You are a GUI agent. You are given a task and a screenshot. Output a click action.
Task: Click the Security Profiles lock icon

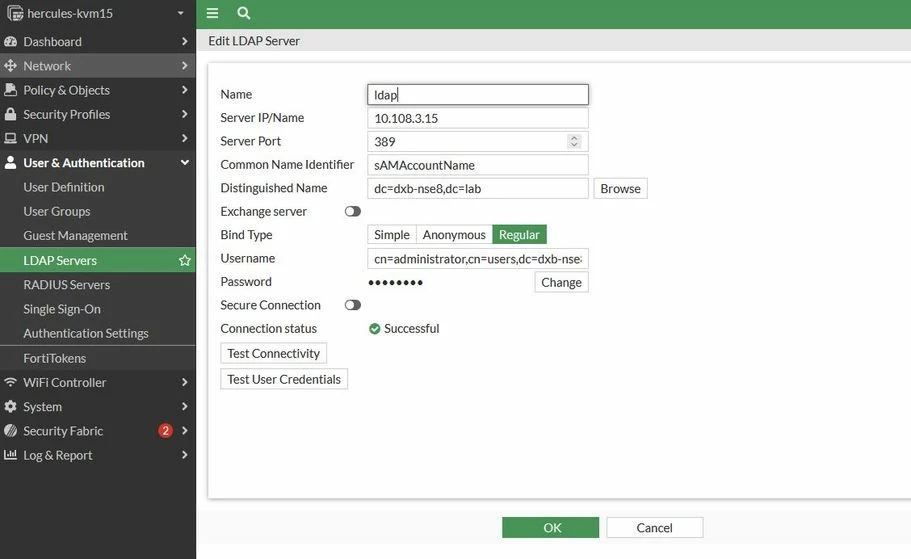click(10, 114)
